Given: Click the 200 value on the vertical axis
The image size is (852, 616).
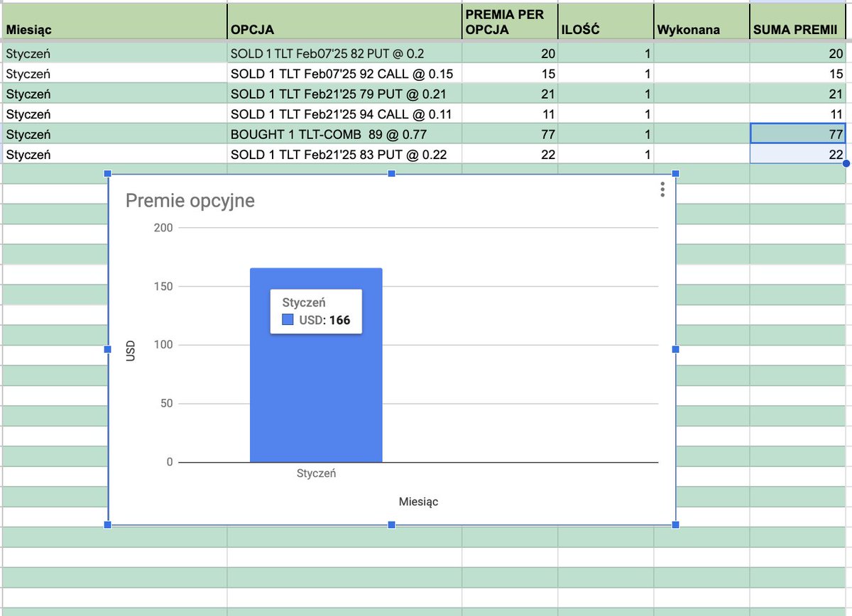Looking at the screenshot, I should pos(163,228).
